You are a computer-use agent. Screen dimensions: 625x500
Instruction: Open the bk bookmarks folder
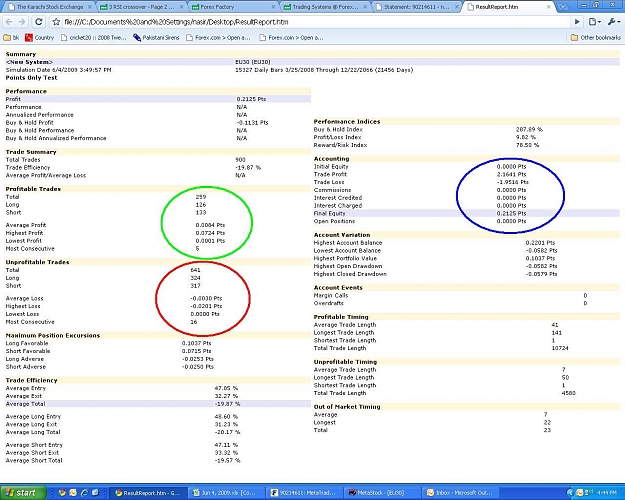(x=11, y=37)
